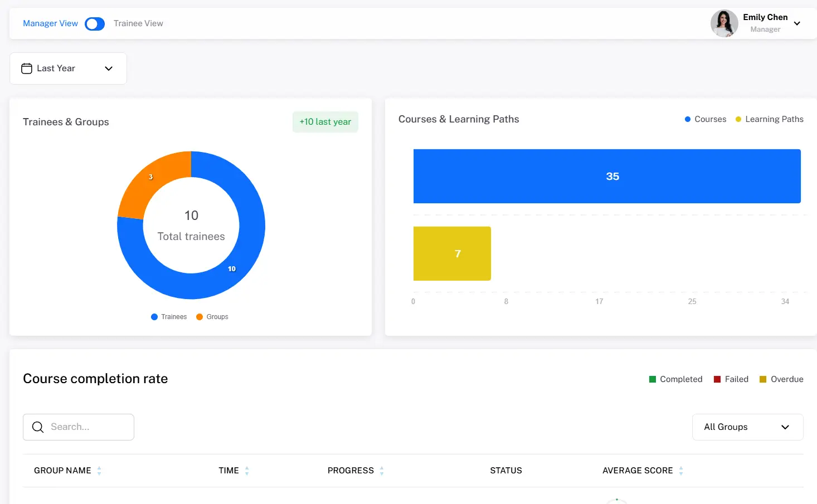Switch to Trainee View with the toggle

click(95, 23)
